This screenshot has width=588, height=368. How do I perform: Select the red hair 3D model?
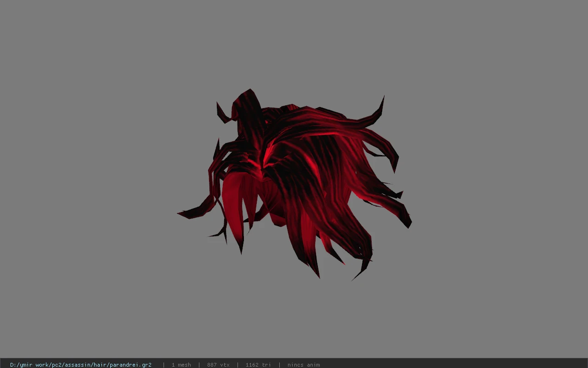[x=294, y=184]
